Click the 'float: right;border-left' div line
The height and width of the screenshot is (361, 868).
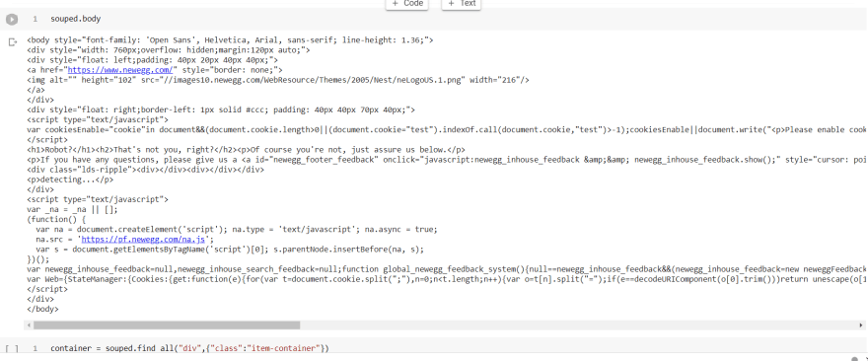tap(221, 110)
